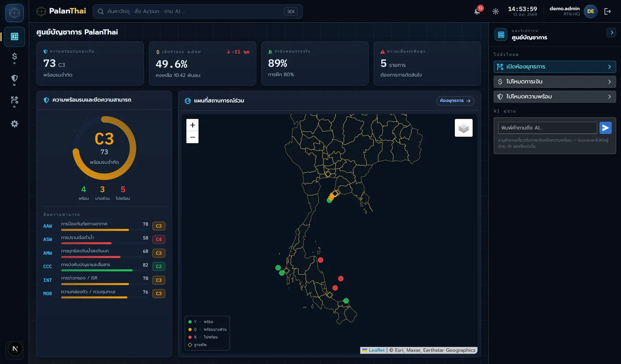
Task: Click the C3 readiness gauge ring
Action: (104, 148)
